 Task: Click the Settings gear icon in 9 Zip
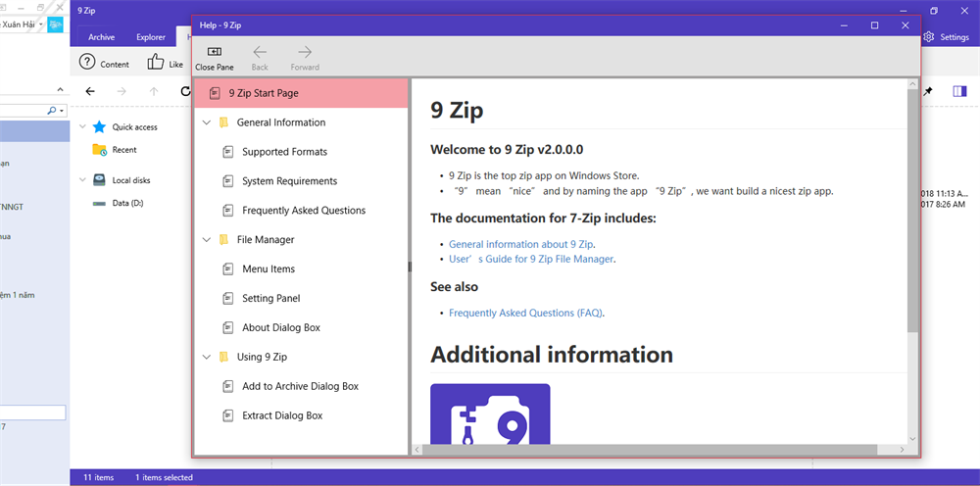(929, 37)
